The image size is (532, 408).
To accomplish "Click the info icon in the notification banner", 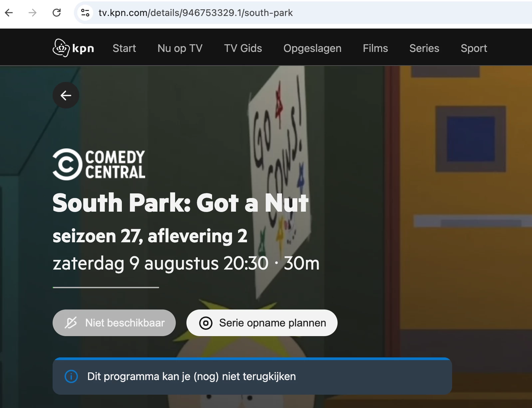I will click(71, 376).
